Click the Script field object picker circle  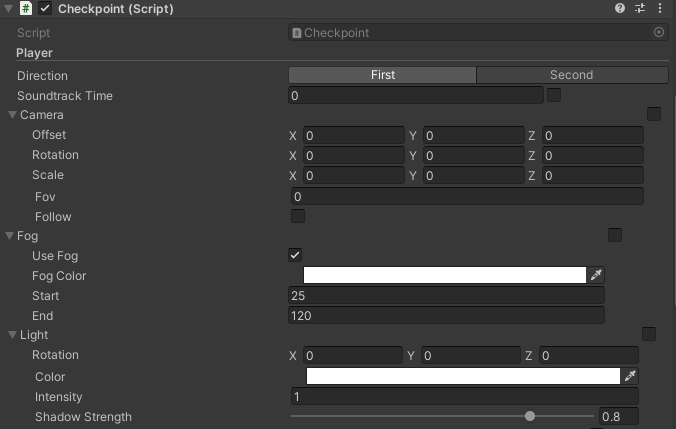tap(658, 33)
